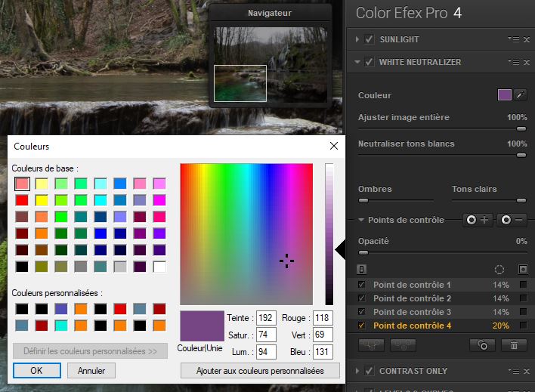Click the Teinte input field

[x=266, y=318]
